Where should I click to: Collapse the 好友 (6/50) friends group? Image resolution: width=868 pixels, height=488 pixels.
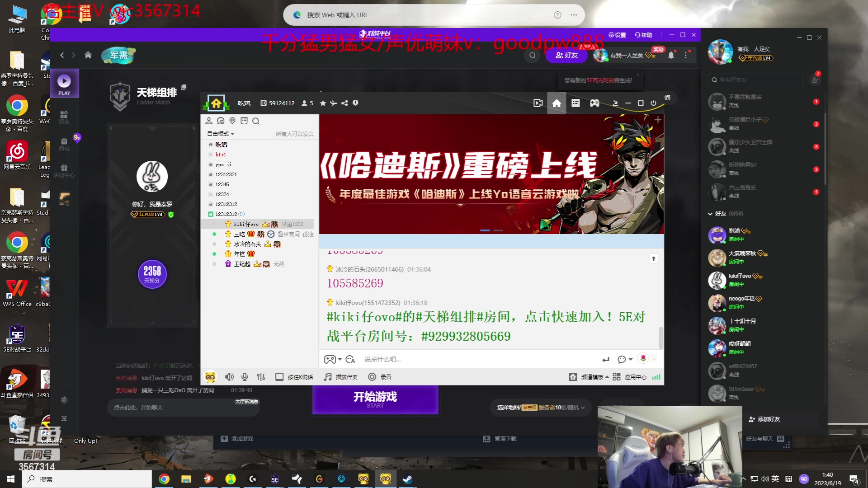710,214
